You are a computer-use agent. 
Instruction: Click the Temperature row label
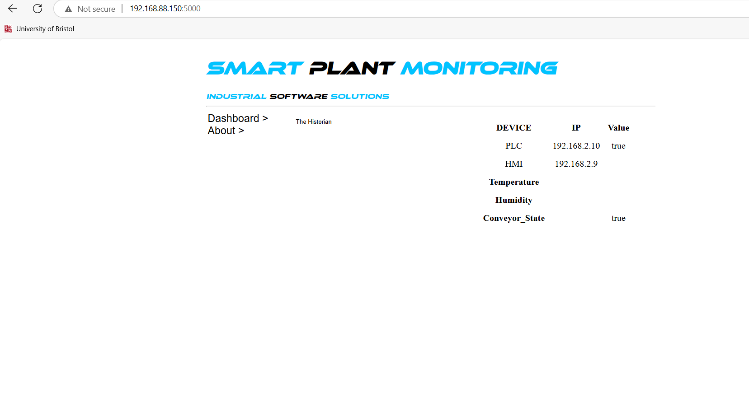pos(514,182)
